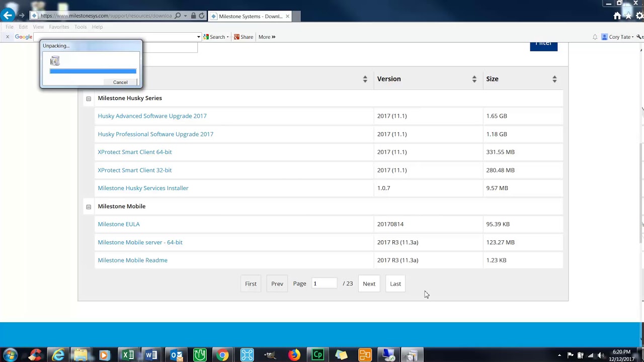Open Firefox from the taskbar
Screen dimensions: 644x362
coord(294,355)
